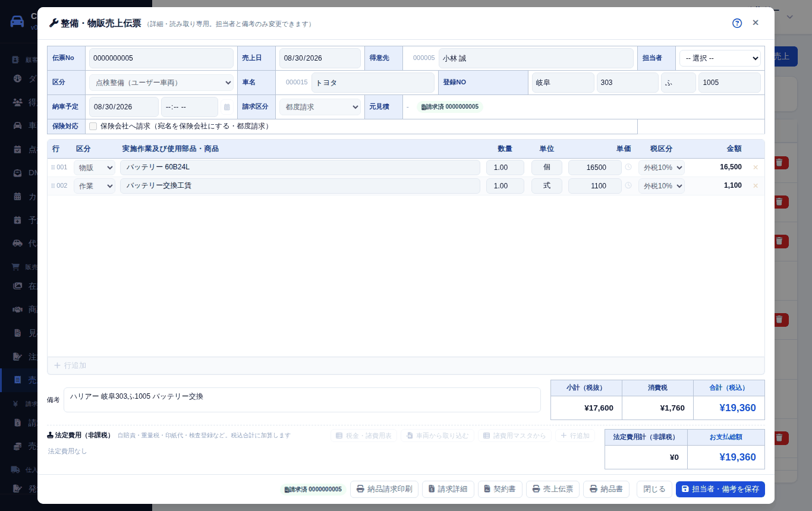Click the 納車予定 date field
The height and width of the screenshot is (511, 812).
coord(124,107)
